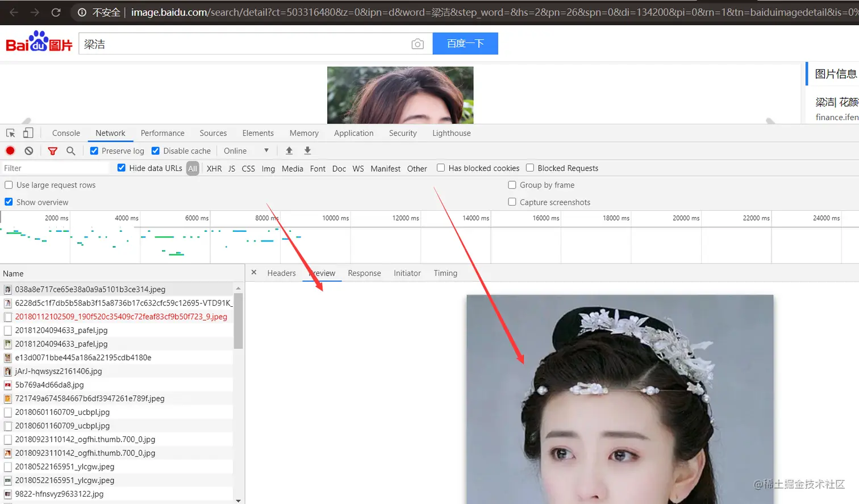Enable Capture screenshots option
The width and height of the screenshot is (859, 504).
(x=512, y=202)
